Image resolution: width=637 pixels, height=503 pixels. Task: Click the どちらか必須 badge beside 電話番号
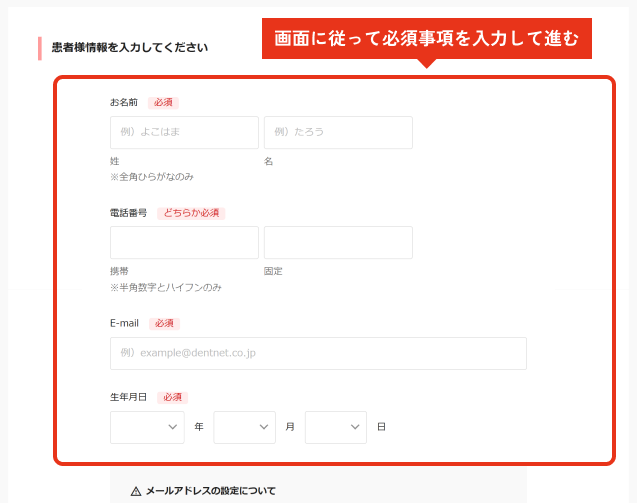191,213
